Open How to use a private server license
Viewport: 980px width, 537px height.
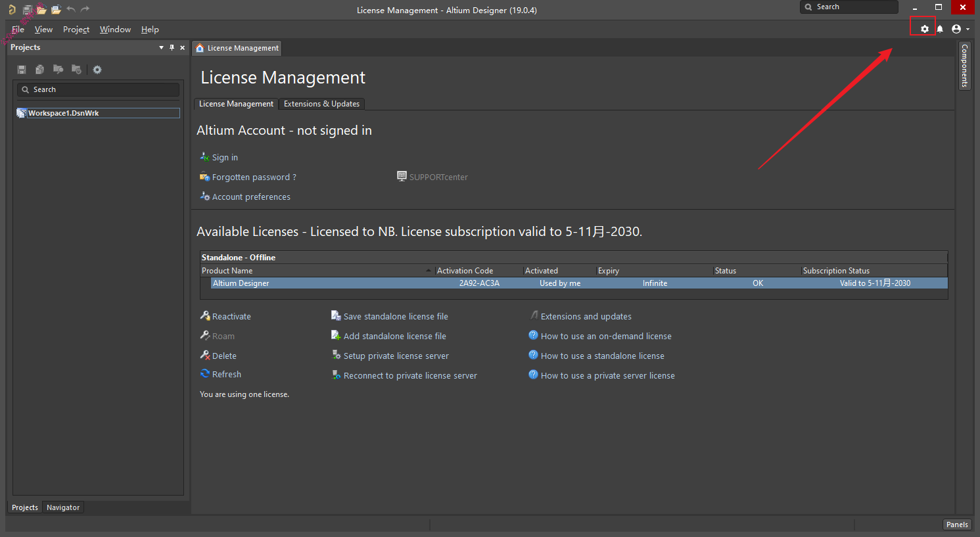click(608, 376)
